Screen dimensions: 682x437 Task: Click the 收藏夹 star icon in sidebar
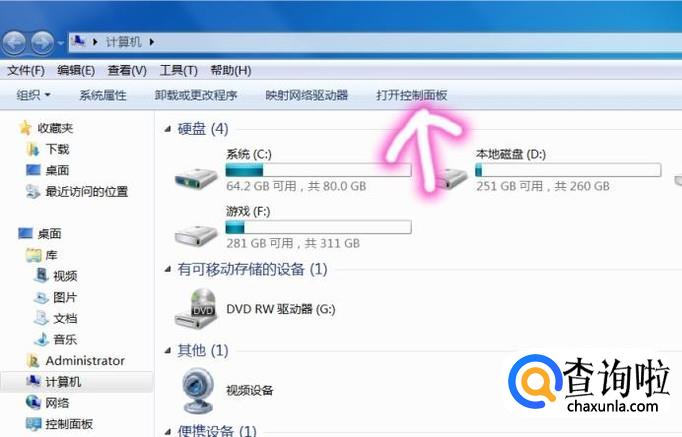[x=25, y=128]
